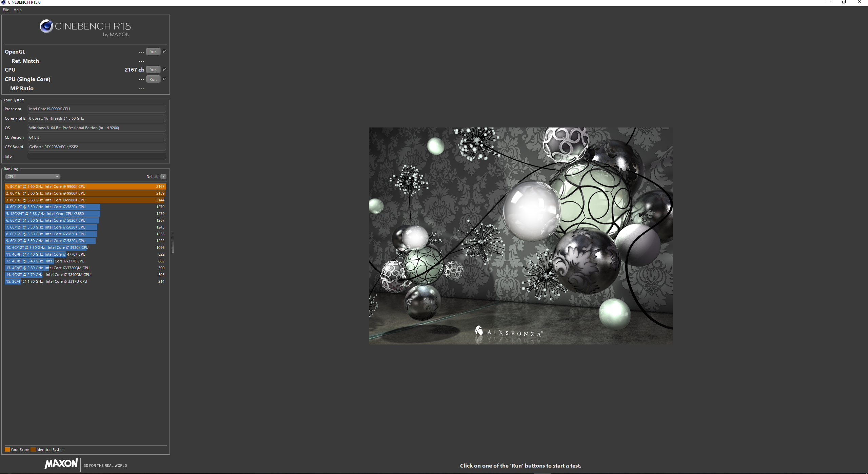Expand ranking Details arrow button

point(163,177)
